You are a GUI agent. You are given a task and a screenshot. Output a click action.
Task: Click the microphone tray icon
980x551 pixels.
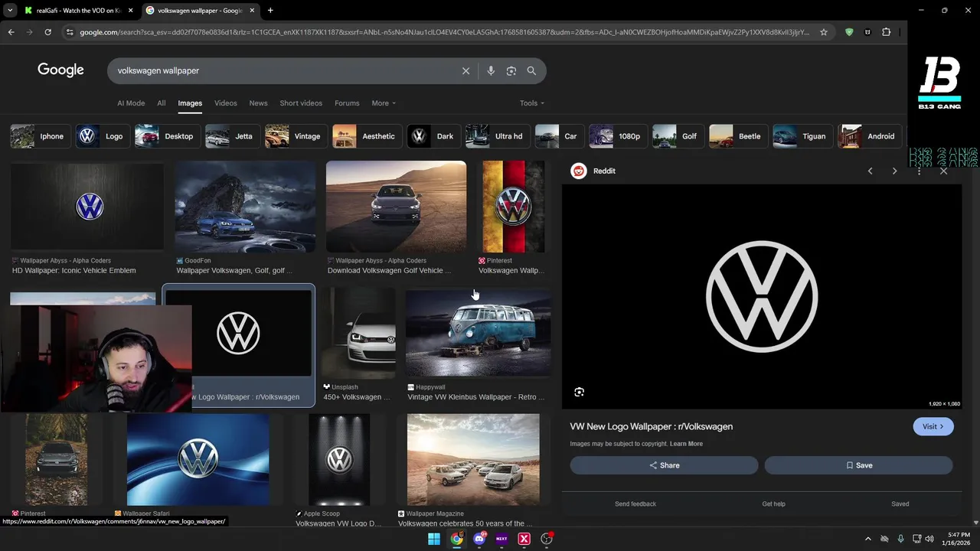click(x=900, y=539)
